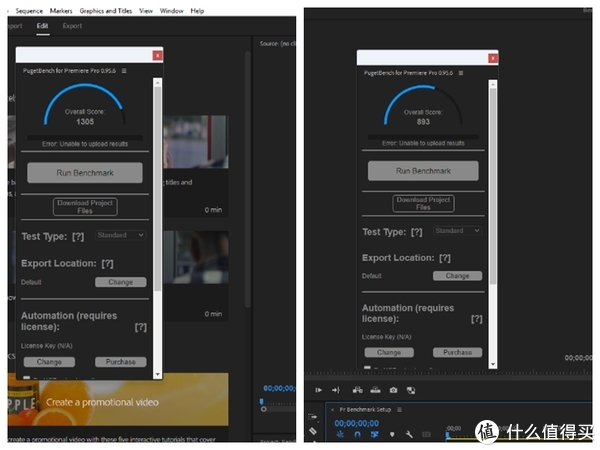Click Automation [?] help in left panel
This screenshot has width=600, height=450.
tap(140, 327)
